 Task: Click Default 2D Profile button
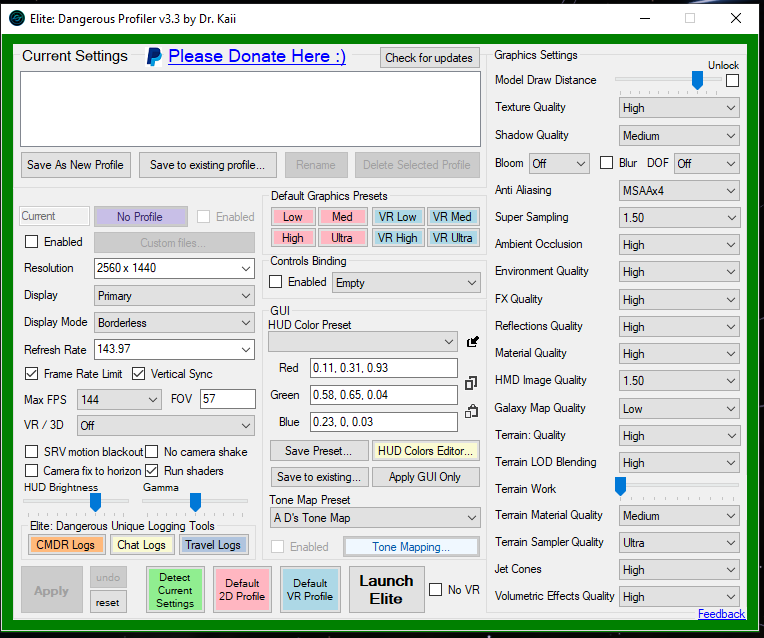[242, 590]
